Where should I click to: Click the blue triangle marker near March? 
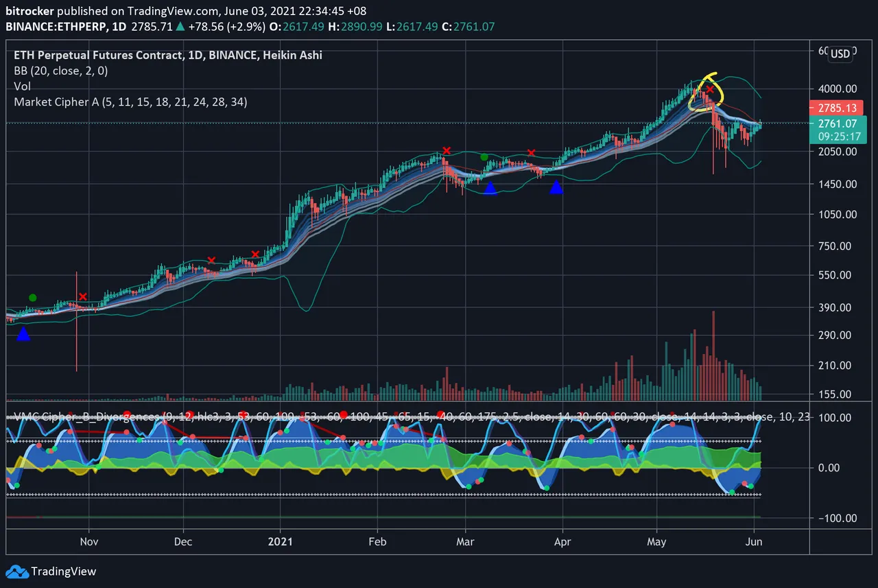tap(490, 187)
